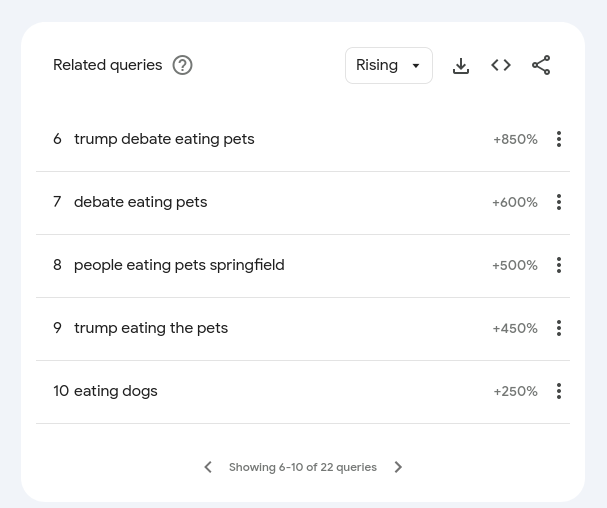Open options menu for trump eating the pets

559,328
